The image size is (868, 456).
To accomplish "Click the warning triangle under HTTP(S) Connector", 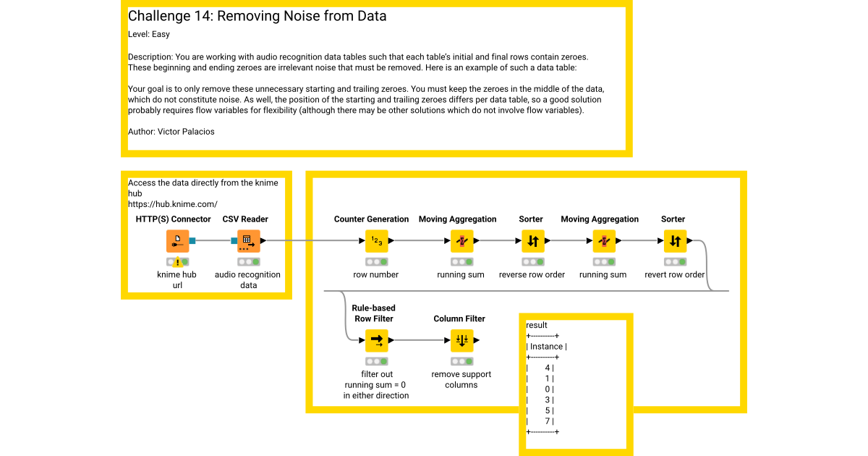I will (176, 261).
